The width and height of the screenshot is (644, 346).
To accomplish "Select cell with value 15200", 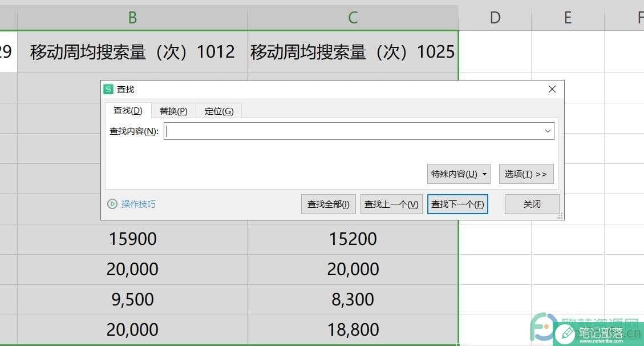I will (353, 239).
